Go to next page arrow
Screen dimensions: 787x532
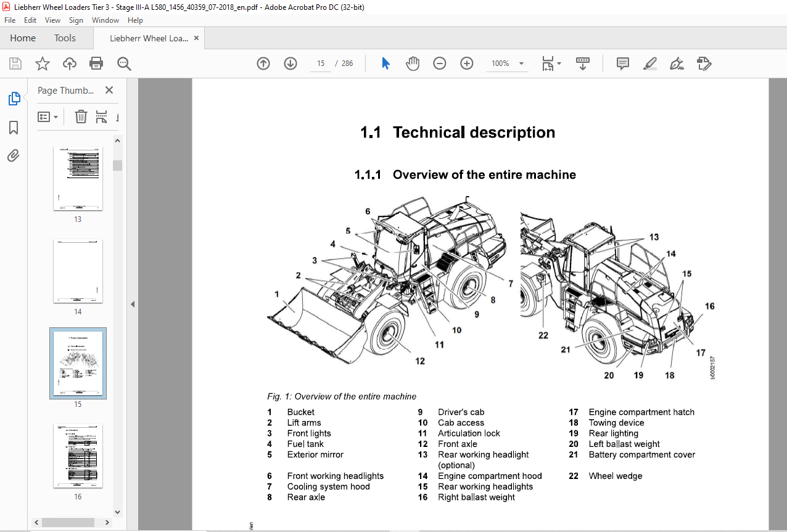tap(290, 63)
